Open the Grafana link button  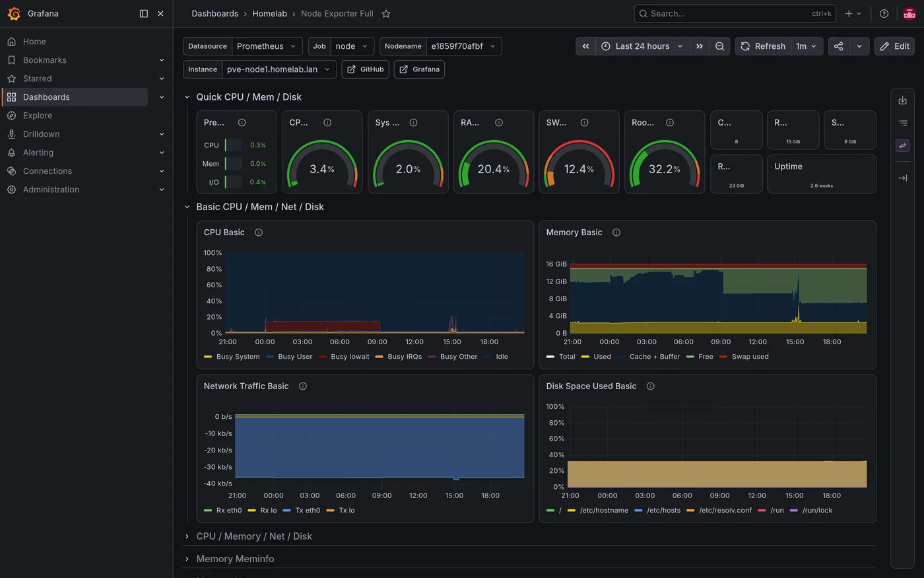(419, 69)
